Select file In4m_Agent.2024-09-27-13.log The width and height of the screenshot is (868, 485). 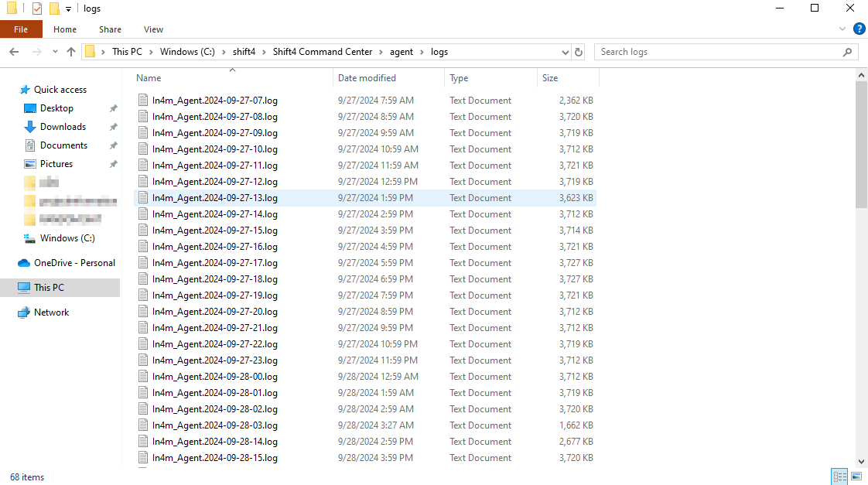[x=214, y=198]
